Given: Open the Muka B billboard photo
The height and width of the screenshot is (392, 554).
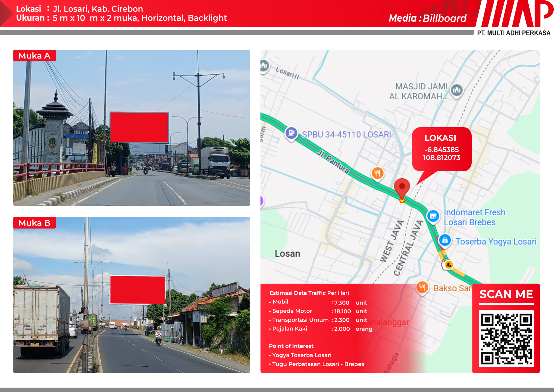Looking at the screenshot, I should (x=132, y=295).
